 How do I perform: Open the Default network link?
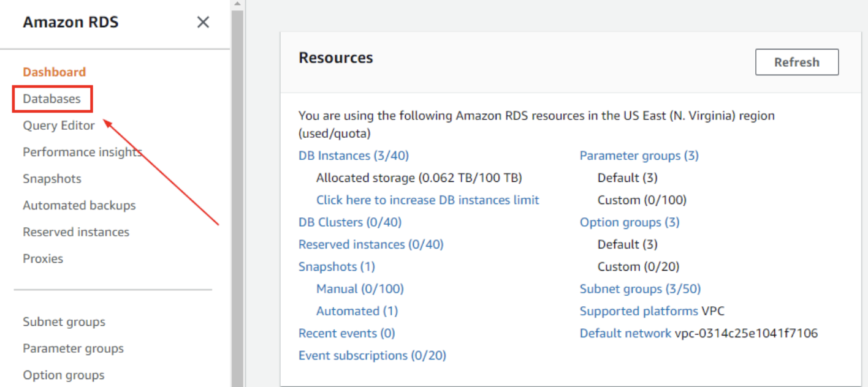(625, 333)
